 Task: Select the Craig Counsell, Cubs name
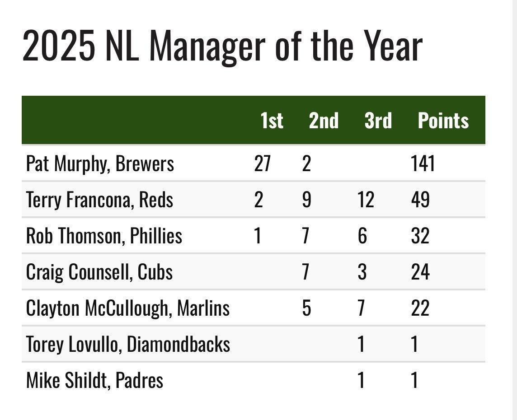[99, 272]
